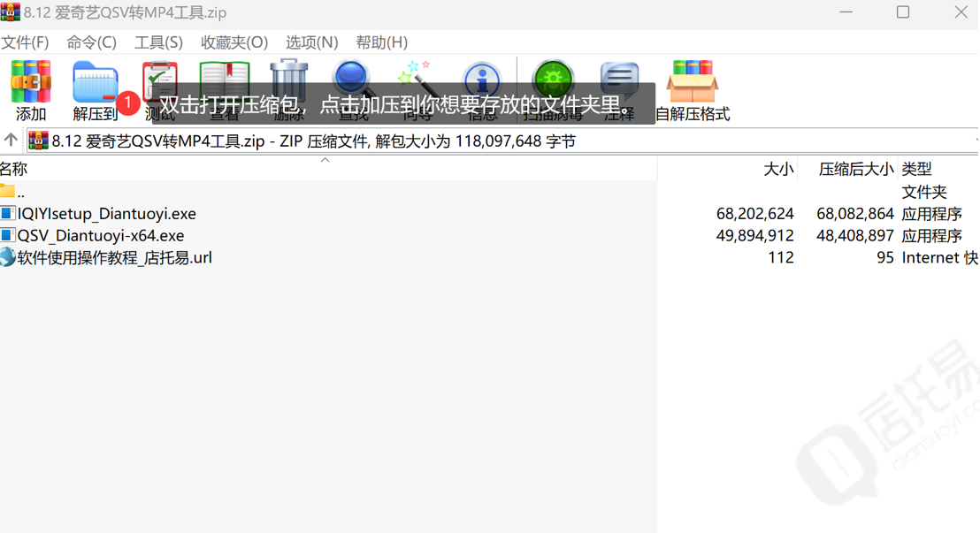Click the Info (信息) icon
Image resolution: width=980 pixels, height=533 pixels.
[x=482, y=80]
